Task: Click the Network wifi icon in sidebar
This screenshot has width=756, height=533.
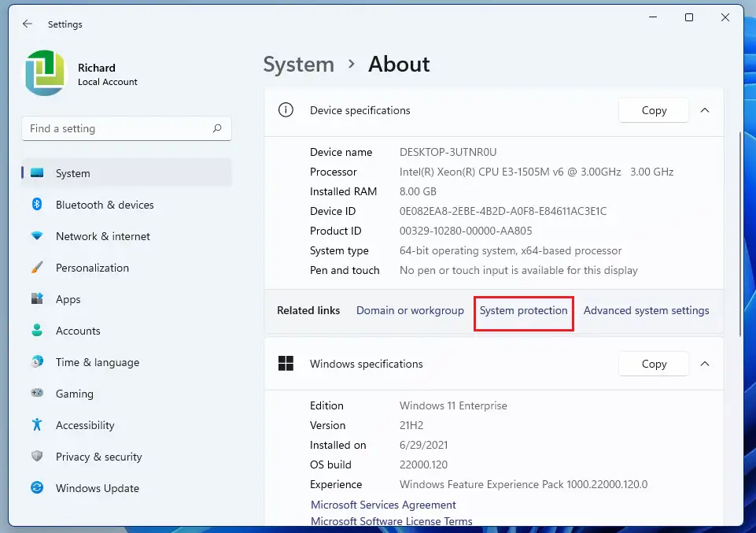Action: coord(37,236)
